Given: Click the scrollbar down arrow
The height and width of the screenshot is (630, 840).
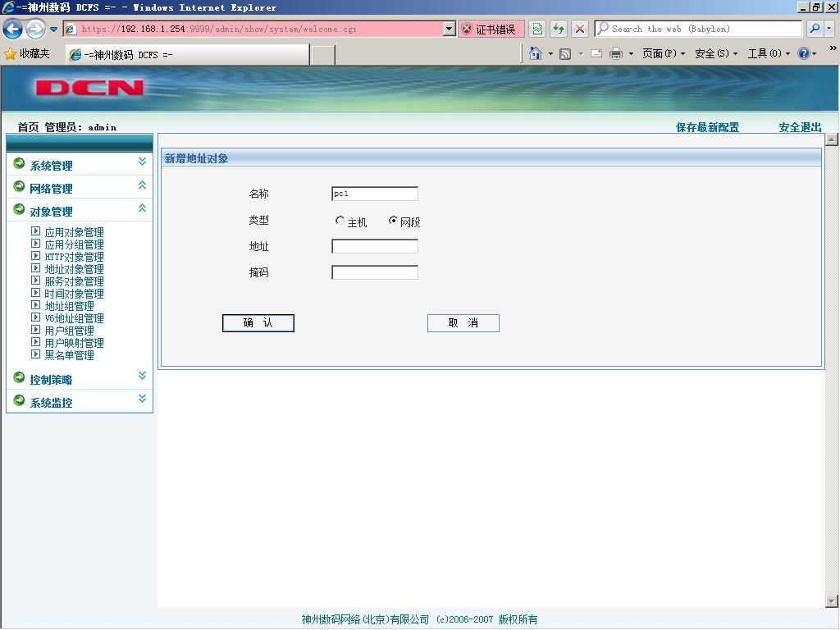Looking at the screenshot, I should (832, 601).
